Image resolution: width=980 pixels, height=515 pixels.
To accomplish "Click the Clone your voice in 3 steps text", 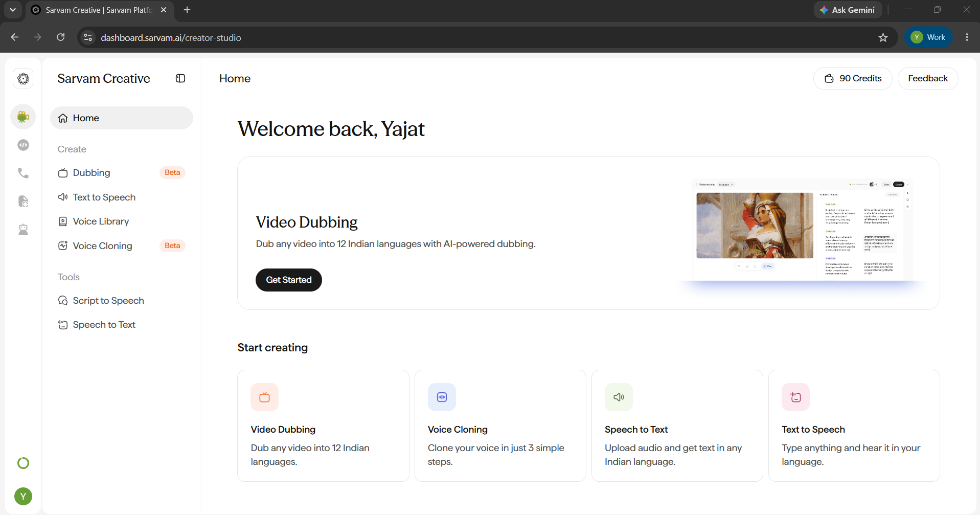I will tap(496, 455).
